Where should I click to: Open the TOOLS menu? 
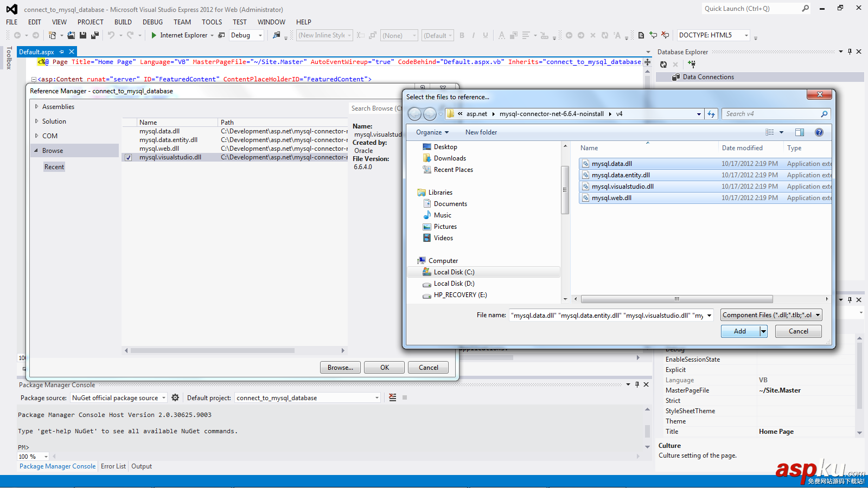(x=212, y=22)
